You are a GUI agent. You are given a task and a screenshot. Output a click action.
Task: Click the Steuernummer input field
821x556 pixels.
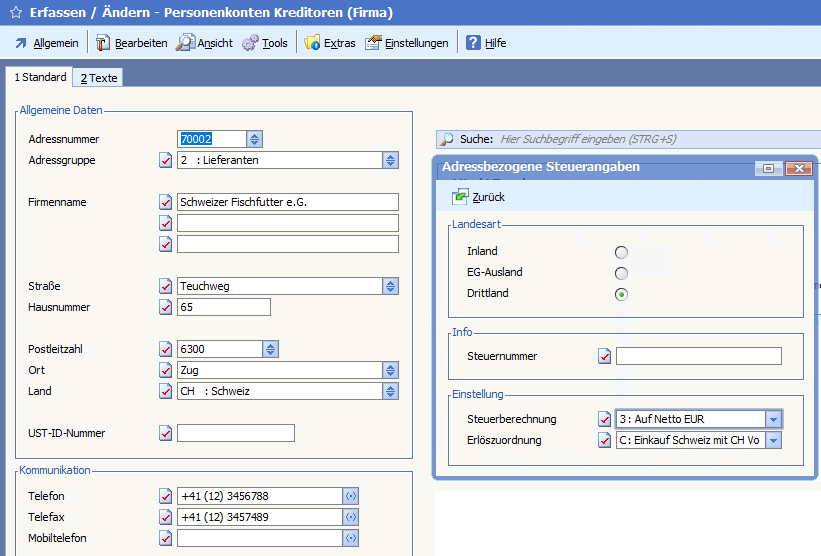click(698, 356)
